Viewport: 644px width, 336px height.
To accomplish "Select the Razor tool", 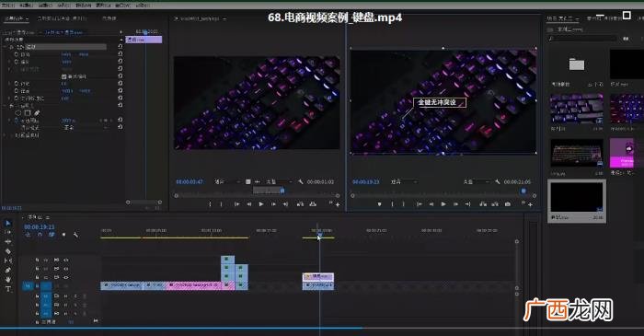I will (x=7, y=251).
